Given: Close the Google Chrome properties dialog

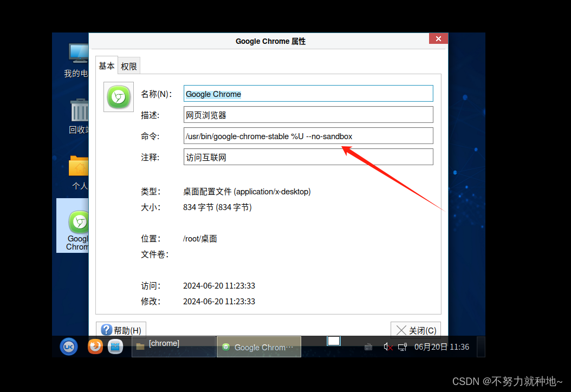Looking at the screenshot, I should point(438,38).
